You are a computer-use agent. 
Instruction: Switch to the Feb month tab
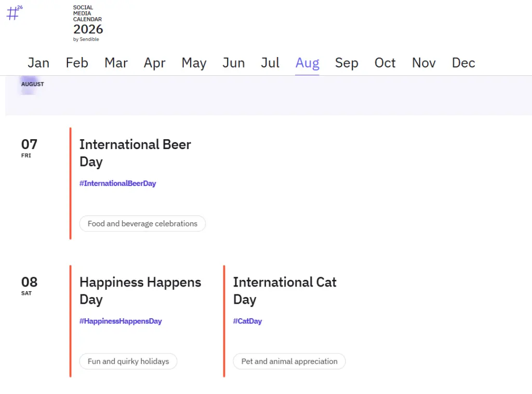pos(77,63)
